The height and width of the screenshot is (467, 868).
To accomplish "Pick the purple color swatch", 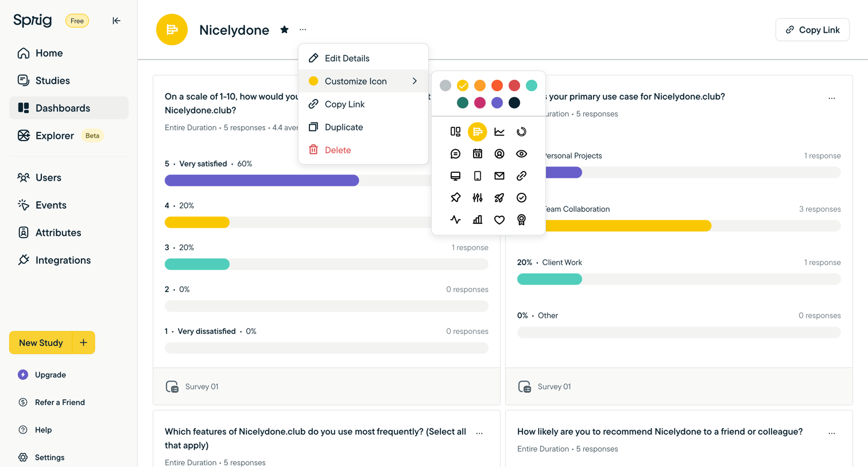I will click(x=497, y=103).
